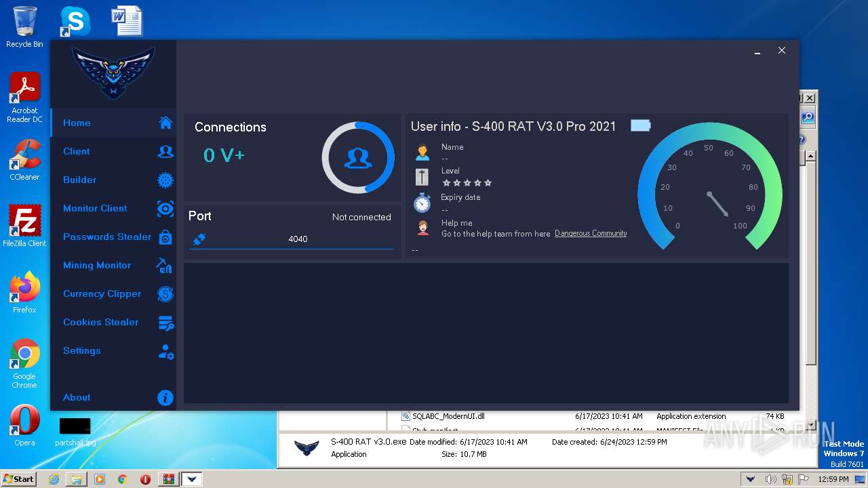Click the Level icon in User info
Image resolution: width=868 pixels, height=488 pixels.
point(422,177)
